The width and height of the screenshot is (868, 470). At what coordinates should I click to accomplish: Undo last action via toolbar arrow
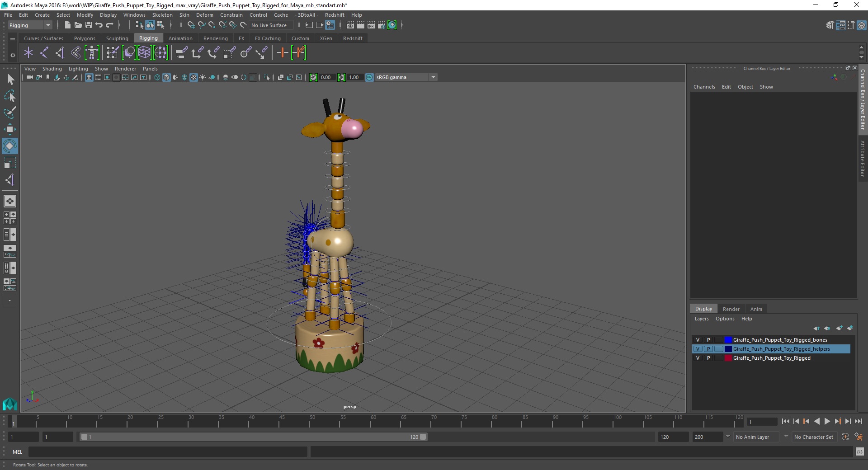click(99, 25)
